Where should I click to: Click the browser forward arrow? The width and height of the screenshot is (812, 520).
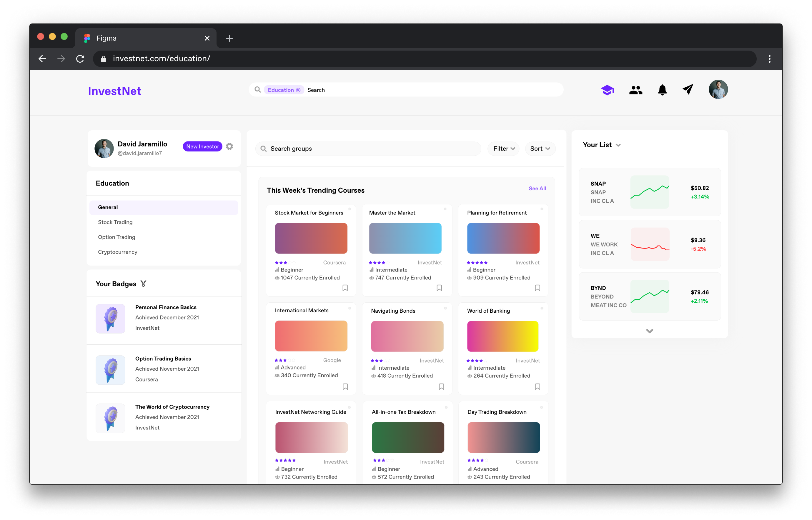[x=61, y=59]
